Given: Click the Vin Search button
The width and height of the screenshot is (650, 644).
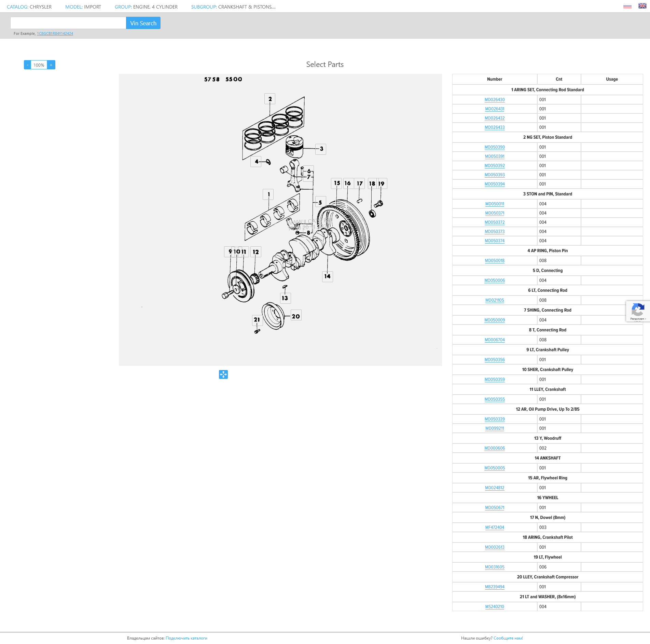Looking at the screenshot, I should (x=143, y=23).
